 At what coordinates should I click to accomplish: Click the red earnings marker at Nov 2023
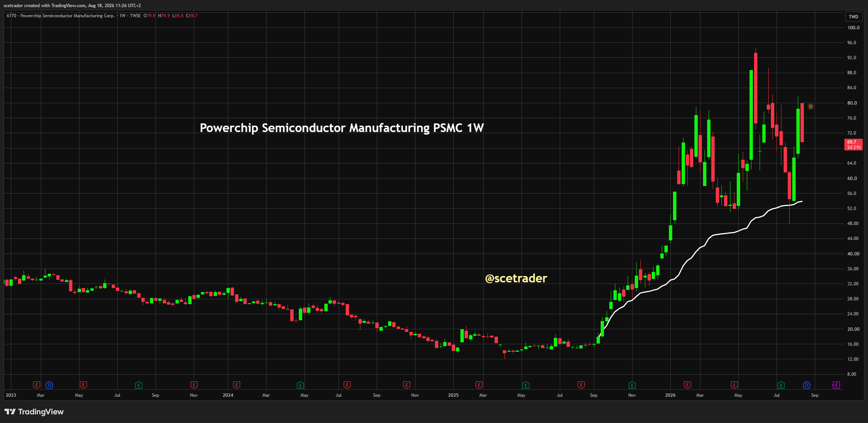coord(194,385)
